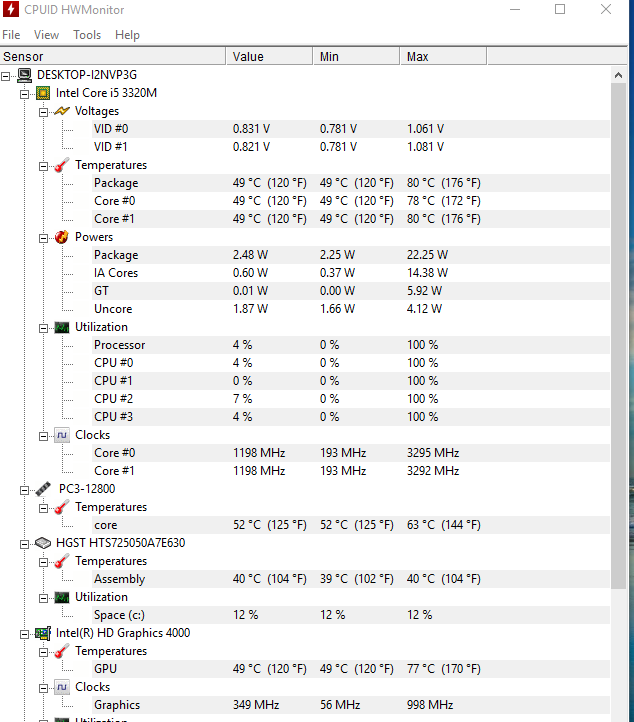Screen dimensions: 634x722
Task: Click the Value column header
Action: 269,56
